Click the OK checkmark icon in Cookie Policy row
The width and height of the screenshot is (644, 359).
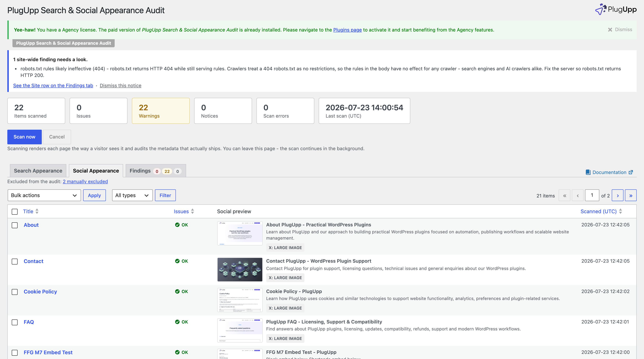pos(177,291)
